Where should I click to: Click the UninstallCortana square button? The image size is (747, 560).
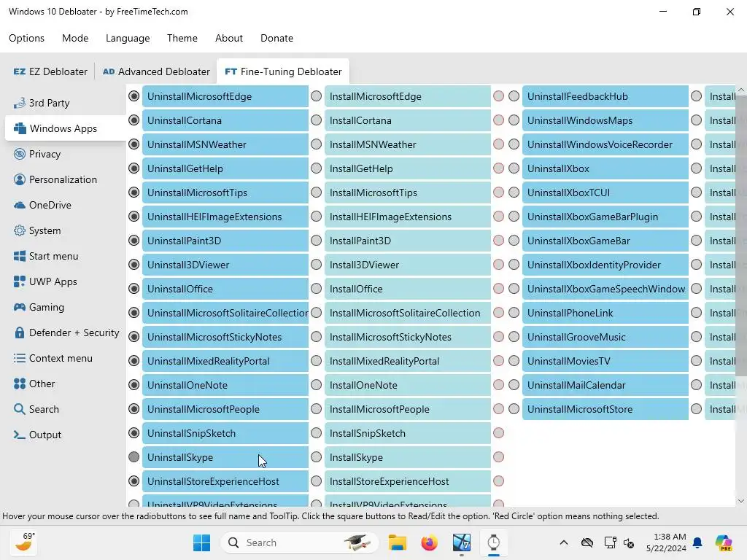[x=225, y=120]
